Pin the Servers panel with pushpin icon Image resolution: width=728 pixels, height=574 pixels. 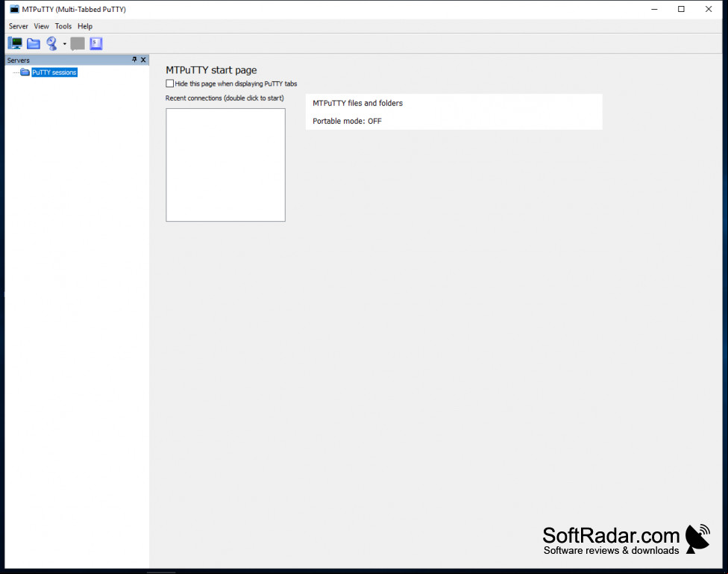point(134,60)
